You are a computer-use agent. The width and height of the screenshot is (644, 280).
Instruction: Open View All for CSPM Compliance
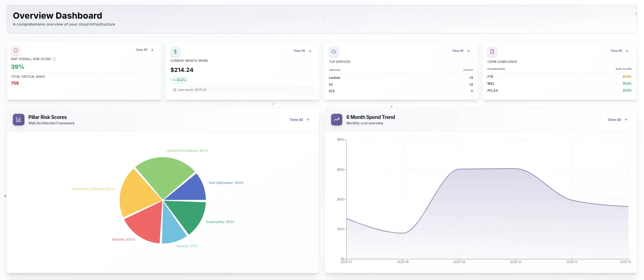tap(619, 51)
